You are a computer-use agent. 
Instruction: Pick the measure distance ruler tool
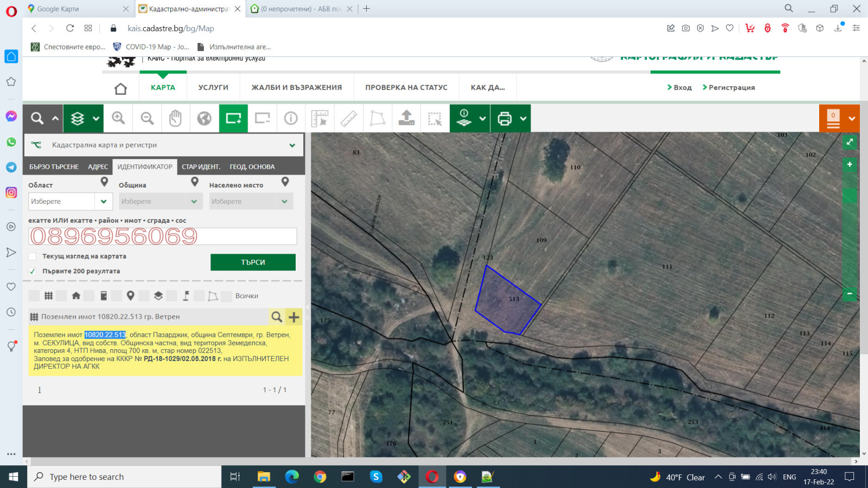[349, 118]
